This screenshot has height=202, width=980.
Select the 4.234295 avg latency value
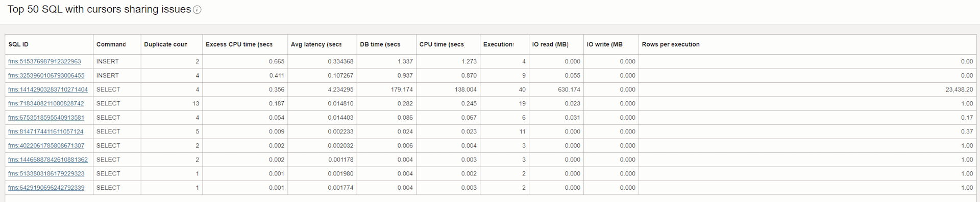pyautogui.click(x=322, y=89)
